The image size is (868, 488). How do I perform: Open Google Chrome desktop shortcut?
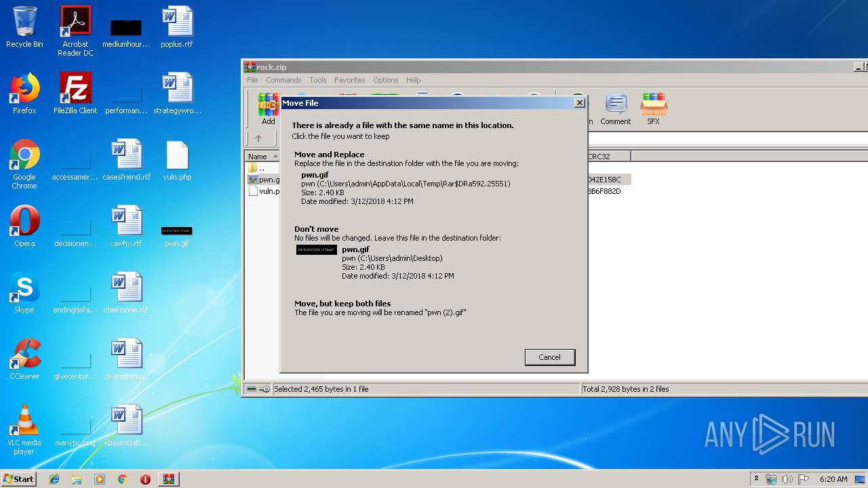pos(24,164)
